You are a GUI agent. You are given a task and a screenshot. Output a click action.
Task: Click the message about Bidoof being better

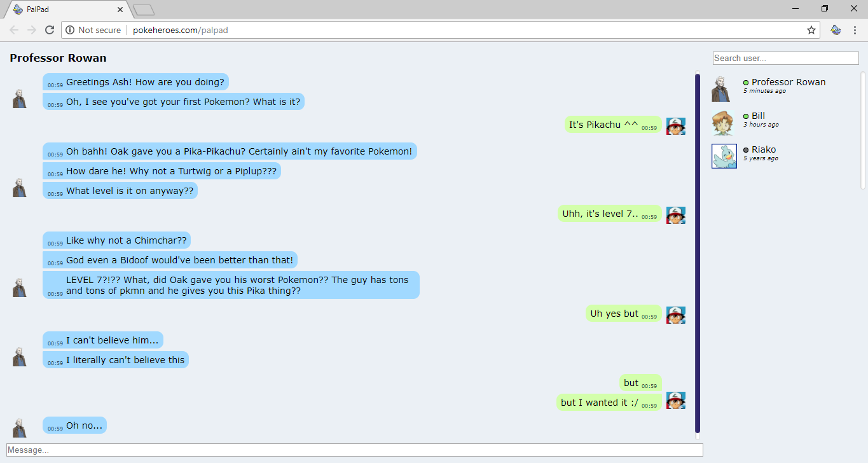point(170,260)
